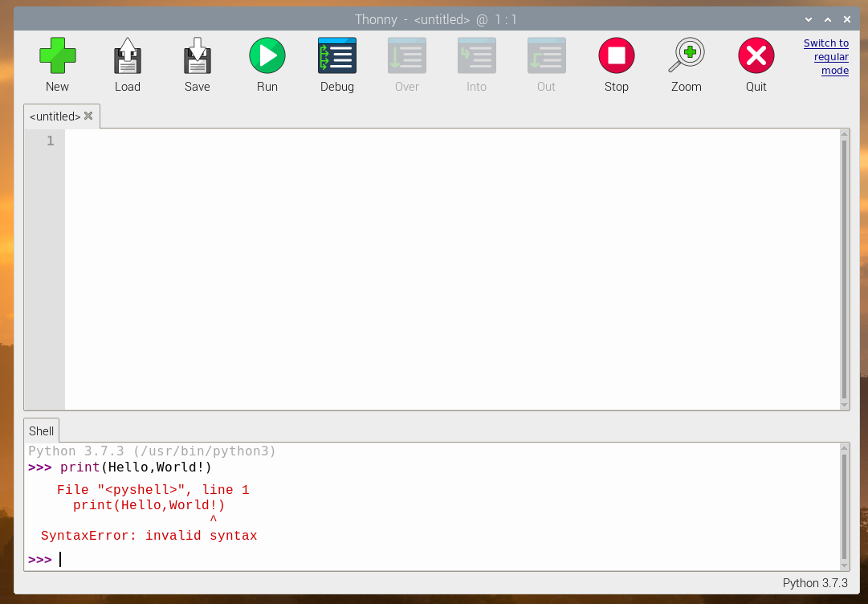Click the scroll down arrow of the editor

[x=844, y=406]
